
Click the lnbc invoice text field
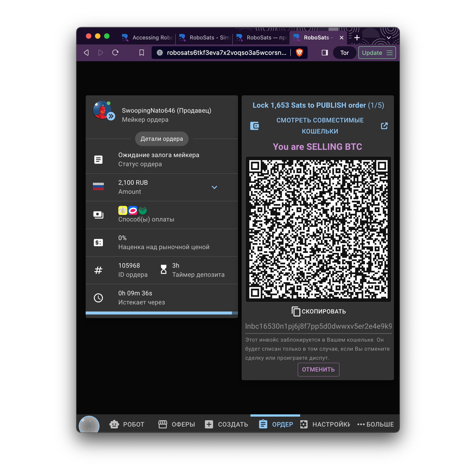pyautogui.click(x=318, y=326)
